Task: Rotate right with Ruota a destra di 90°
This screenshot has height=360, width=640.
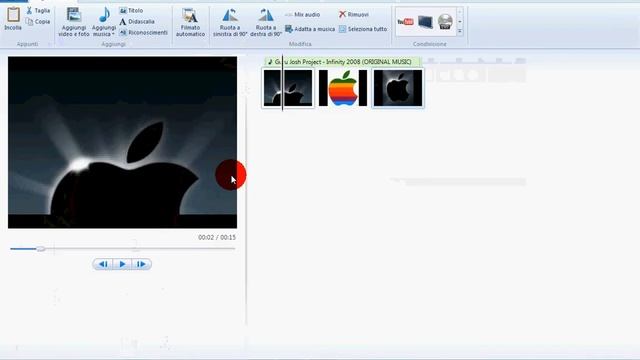Action: pos(266,22)
